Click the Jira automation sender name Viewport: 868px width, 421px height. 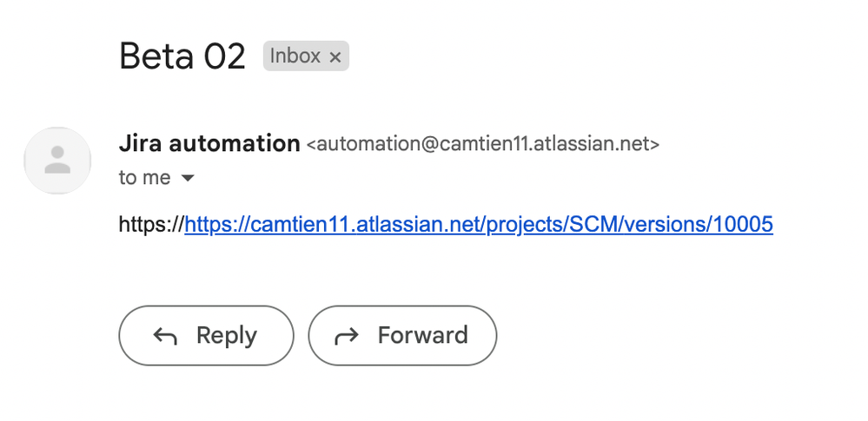pyautogui.click(x=209, y=144)
